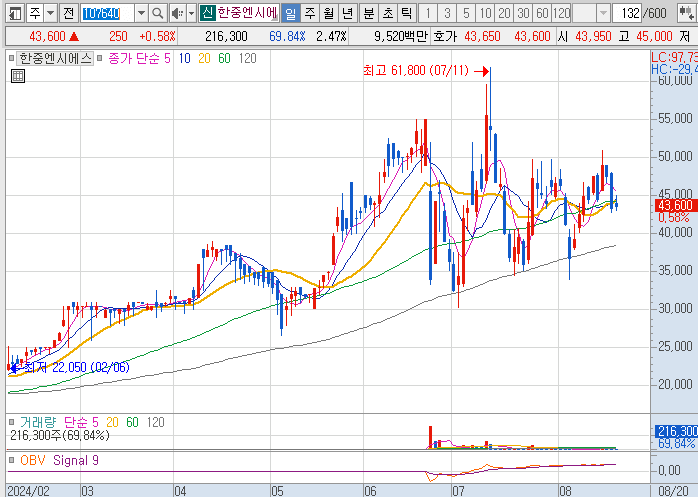Viewport: 698px width, 497px height.
Task: Switch to second 초 chart period
Action: click(388, 13)
